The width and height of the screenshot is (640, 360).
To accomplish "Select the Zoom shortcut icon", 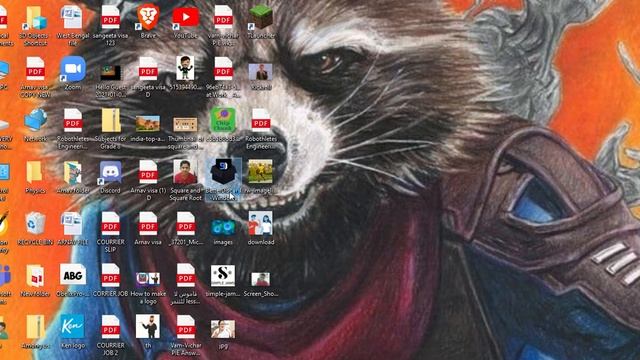I will 73,69.
